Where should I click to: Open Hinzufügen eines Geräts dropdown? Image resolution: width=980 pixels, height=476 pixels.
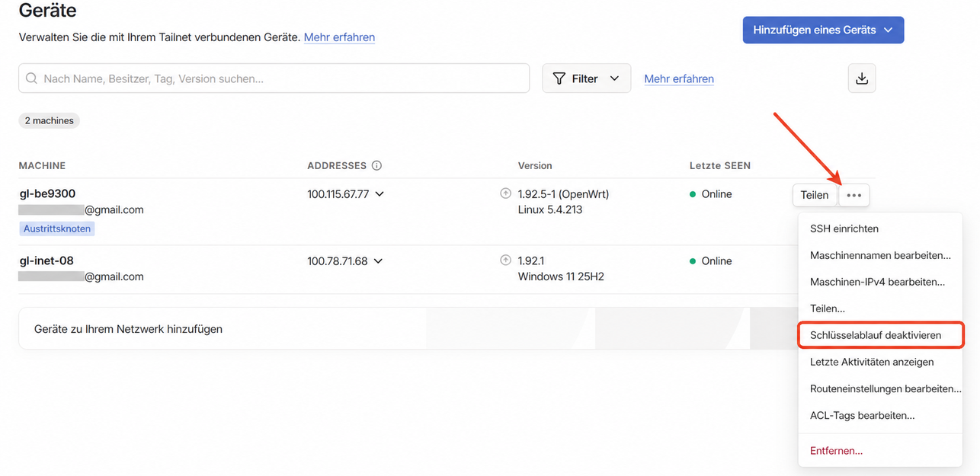point(823,30)
